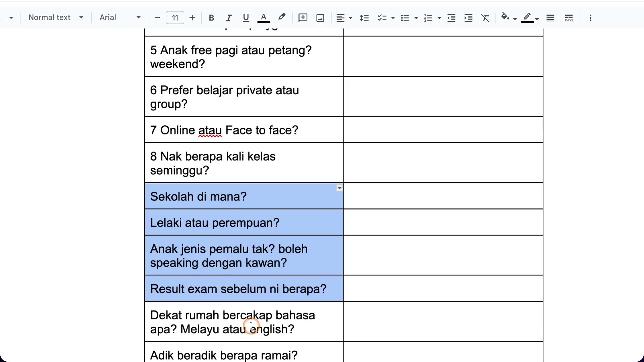The height and width of the screenshot is (362, 644).
Task: Click the misspelled word 'atau' in row 7
Action: click(210, 130)
